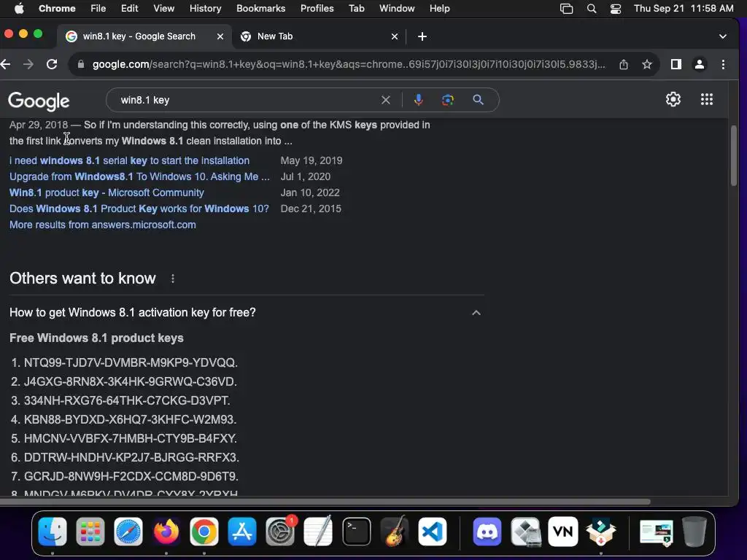The width and height of the screenshot is (747, 560).
Task: Click the padlock site info icon
Action: (x=81, y=64)
